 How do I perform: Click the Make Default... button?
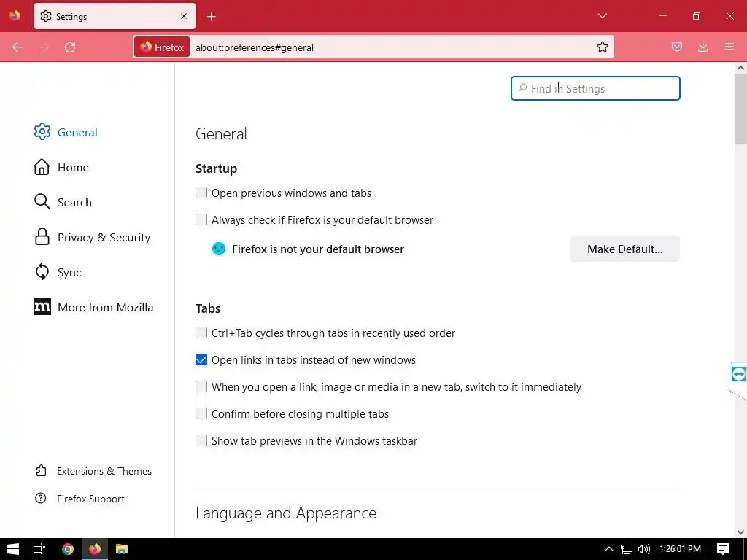pyautogui.click(x=624, y=249)
